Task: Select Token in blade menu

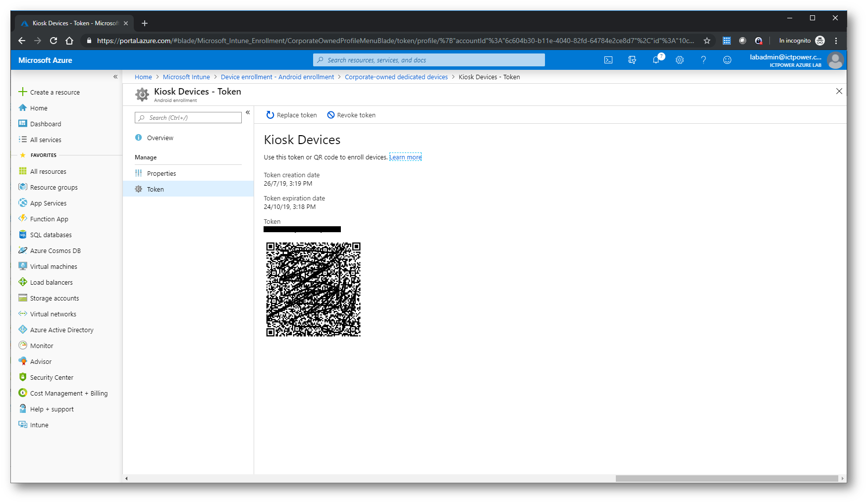Action: (188, 189)
